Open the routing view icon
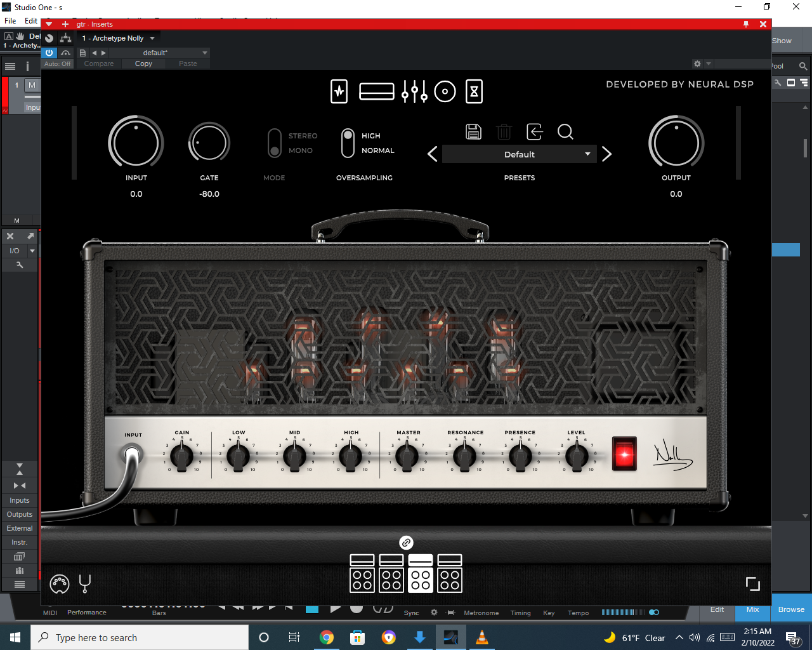The height and width of the screenshot is (650, 812). [x=65, y=38]
